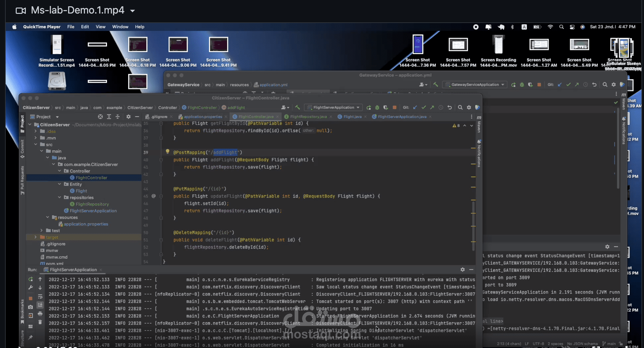
Task: Stop the app via CitizenServer toolbar stop square
Action: coord(395,107)
